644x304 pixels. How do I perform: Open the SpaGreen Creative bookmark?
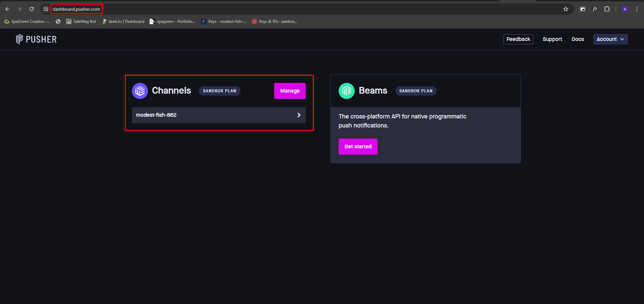[x=27, y=21]
